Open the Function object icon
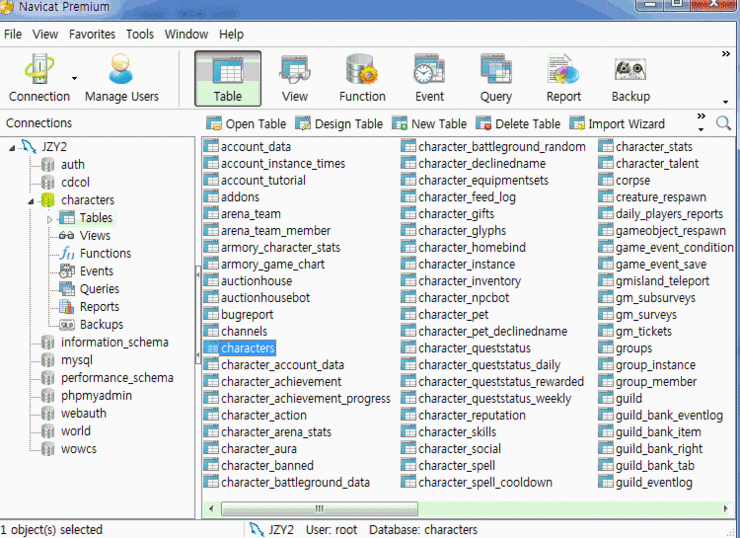740x538 pixels. (x=362, y=78)
